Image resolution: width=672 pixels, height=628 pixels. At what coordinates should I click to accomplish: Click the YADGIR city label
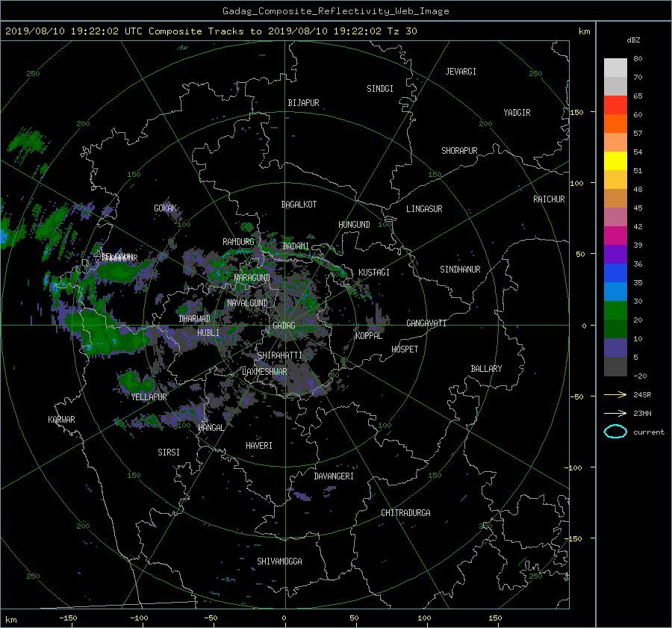pyautogui.click(x=517, y=113)
